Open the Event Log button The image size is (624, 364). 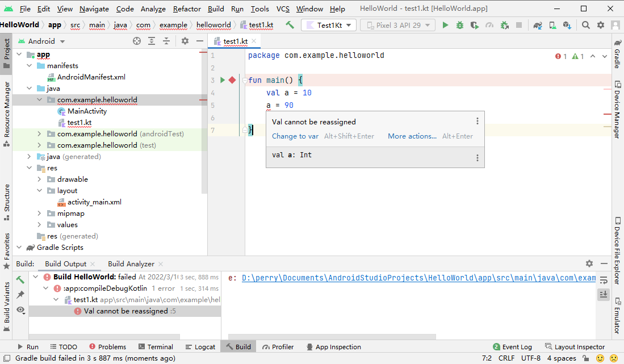pyautogui.click(x=512, y=347)
